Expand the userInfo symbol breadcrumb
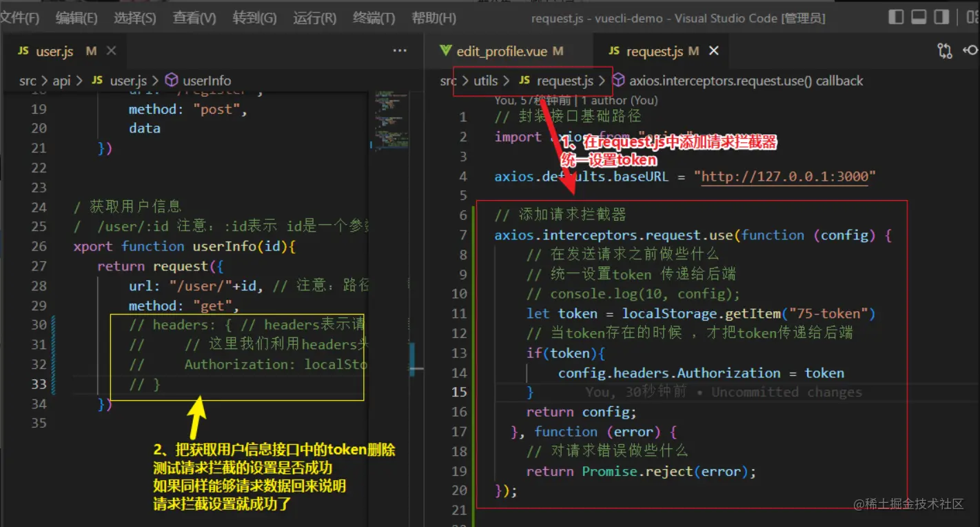Image resolution: width=980 pixels, height=527 pixels. pyautogui.click(x=207, y=81)
